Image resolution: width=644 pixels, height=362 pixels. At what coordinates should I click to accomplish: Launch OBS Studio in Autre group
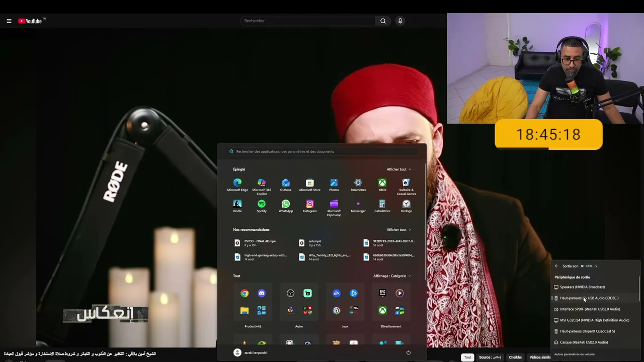[x=290, y=293]
